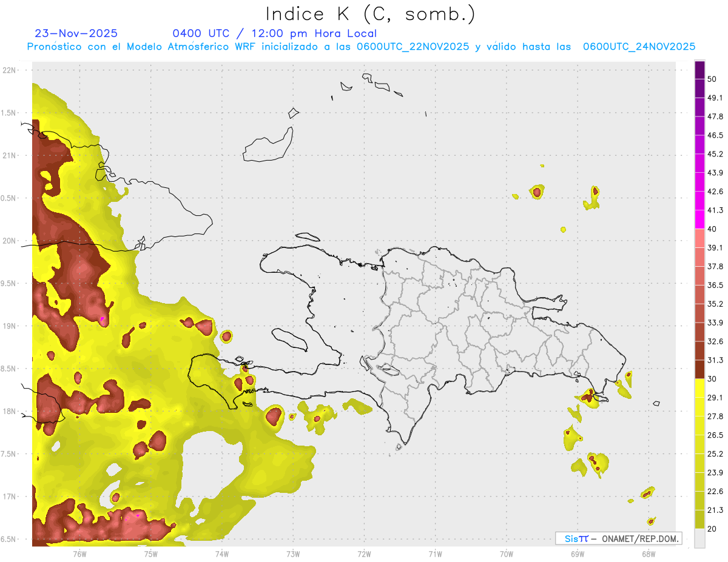This screenshot has width=728, height=562.
Task: Click the title "Indice K (C, somb.)"
Action: point(371,14)
